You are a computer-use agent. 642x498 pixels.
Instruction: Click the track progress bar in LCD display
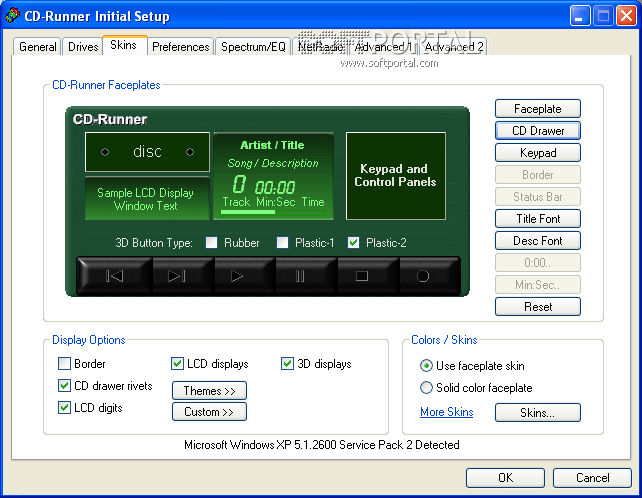pyautogui.click(x=273, y=212)
